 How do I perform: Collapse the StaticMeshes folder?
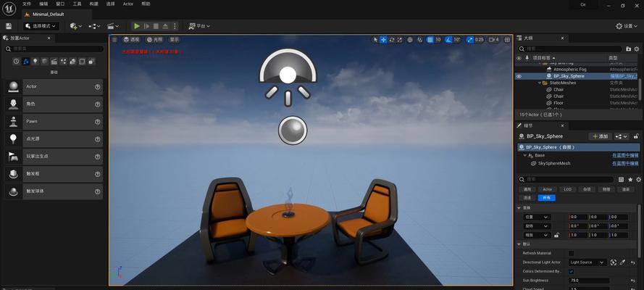540,83
